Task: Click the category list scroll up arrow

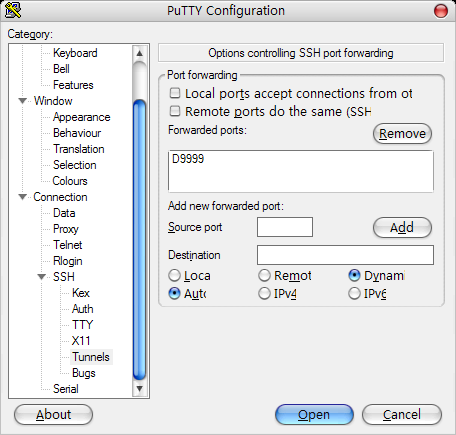Action: tap(139, 53)
